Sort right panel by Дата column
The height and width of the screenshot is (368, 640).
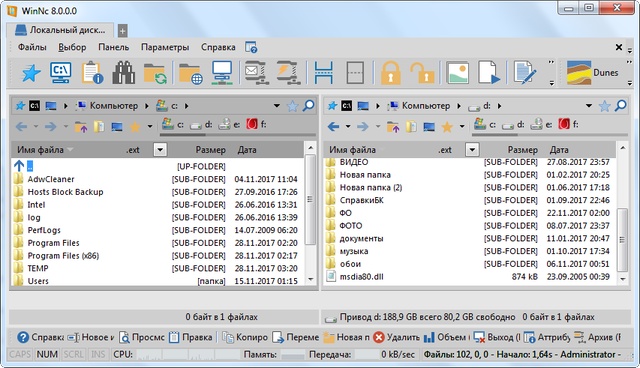[559, 150]
